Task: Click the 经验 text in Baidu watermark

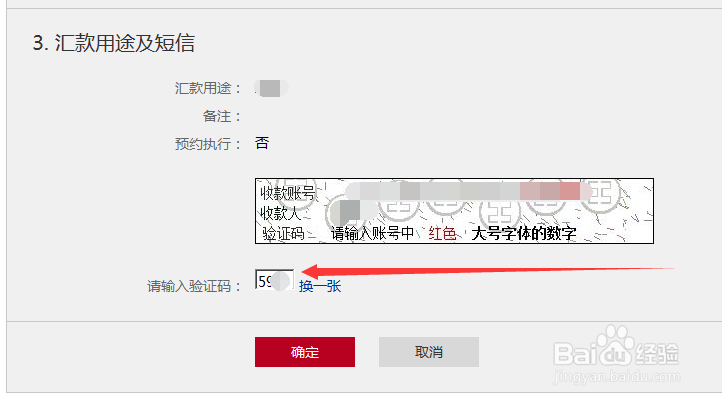Action: [x=657, y=354]
